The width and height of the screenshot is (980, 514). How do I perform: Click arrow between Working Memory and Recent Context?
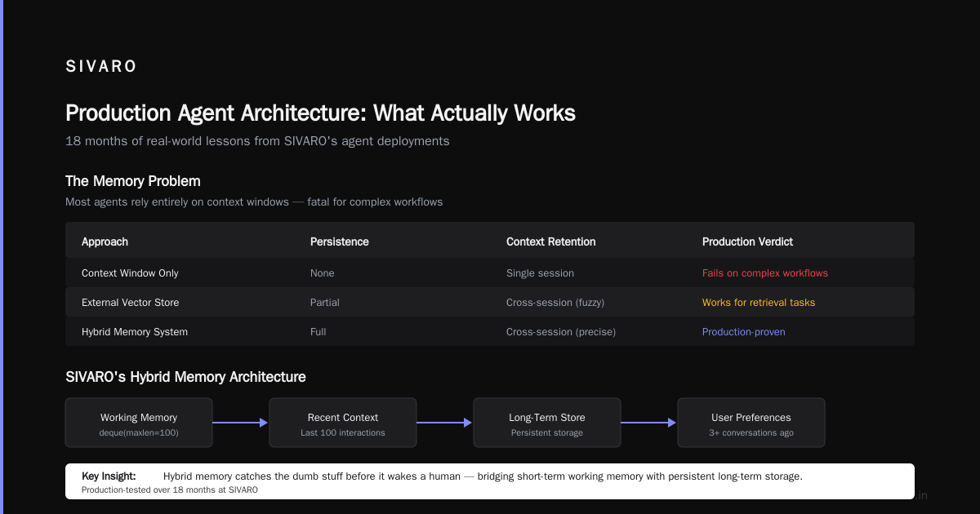[x=241, y=423]
